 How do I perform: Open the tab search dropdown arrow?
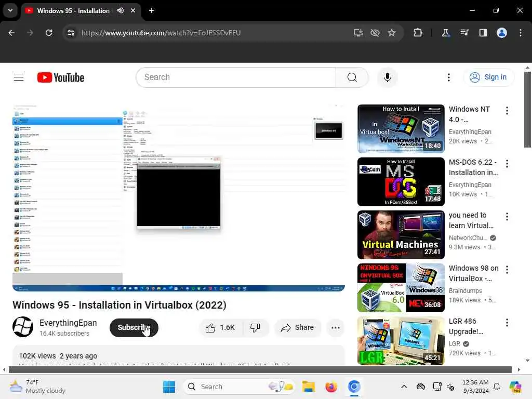10,10
